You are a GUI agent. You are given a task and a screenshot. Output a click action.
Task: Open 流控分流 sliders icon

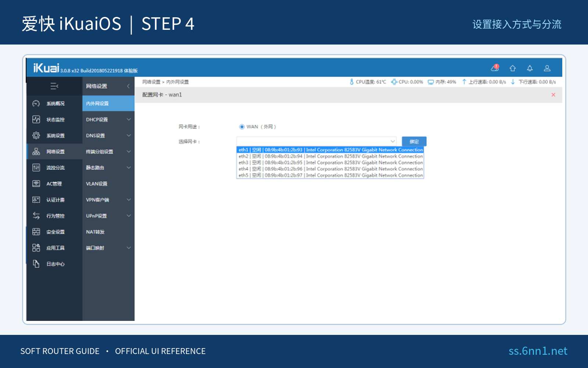(x=36, y=167)
